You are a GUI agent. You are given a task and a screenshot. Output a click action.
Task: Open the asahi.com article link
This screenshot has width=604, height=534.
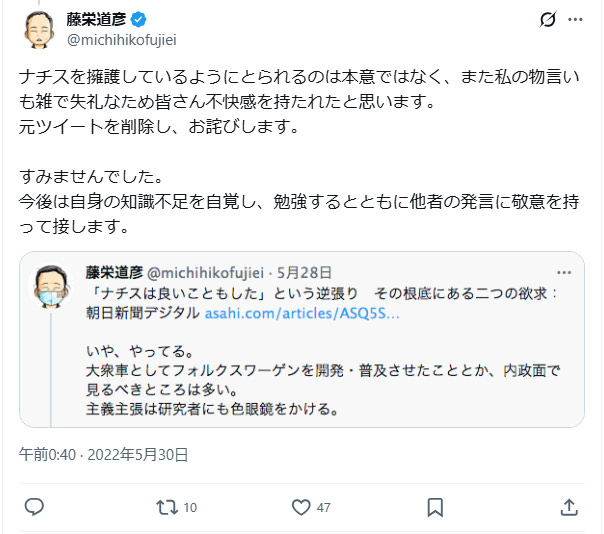(302, 313)
